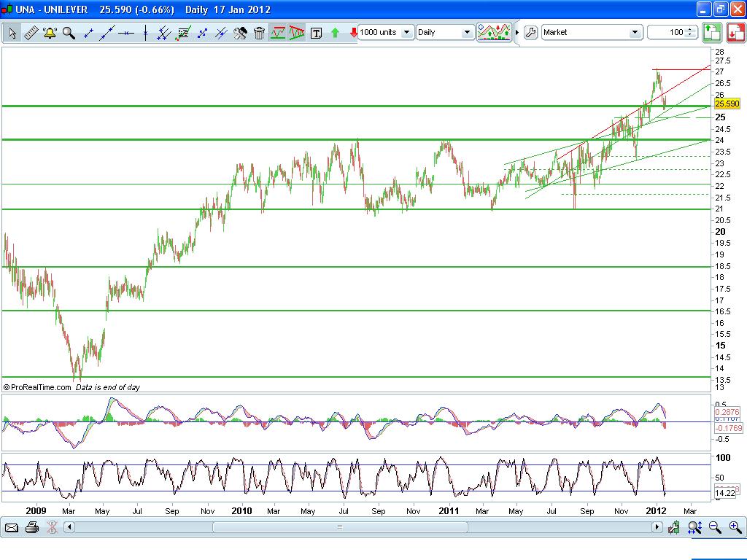Toggle automatic trend triangle detection
Screen dimensions: 747x560
click(x=297, y=33)
